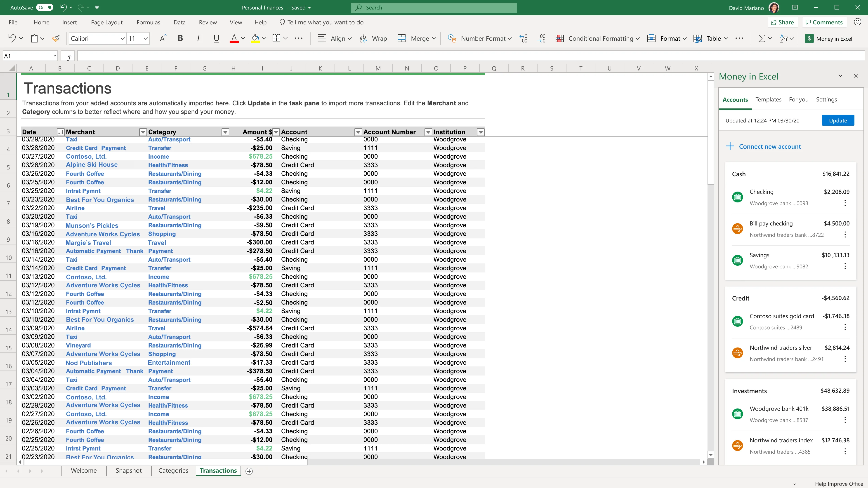Click the AutoSum sigma icon
The image size is (868, 488).
pos(761,38)
